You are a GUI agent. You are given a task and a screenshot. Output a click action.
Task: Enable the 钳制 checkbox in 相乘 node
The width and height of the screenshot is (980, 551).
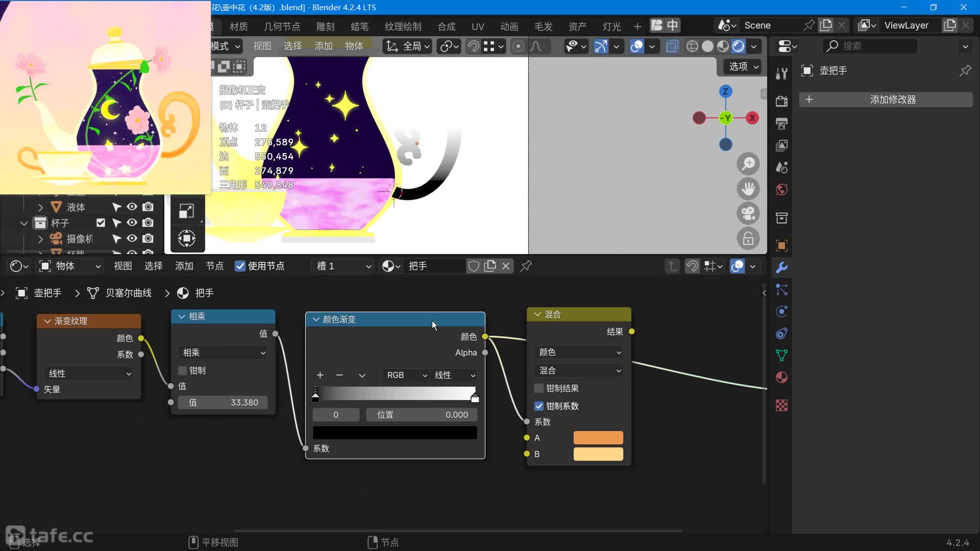(x=182, y=370)
